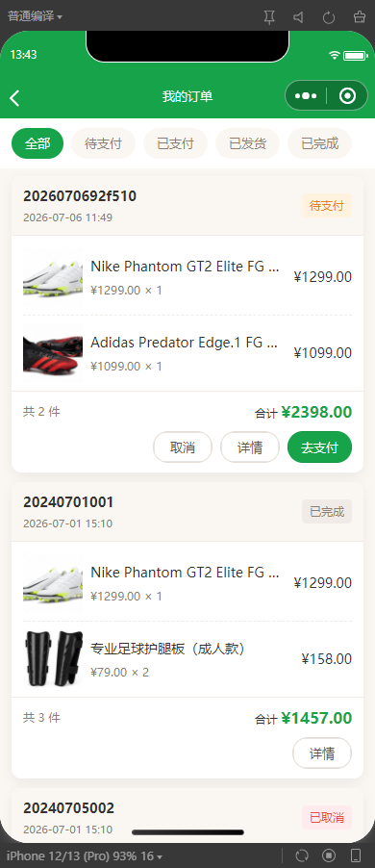The height and width of the screenshot is (868, 375).
Task: Click the 专业足球护腿板 shin guard thumbnail
Action: (53, 659)
